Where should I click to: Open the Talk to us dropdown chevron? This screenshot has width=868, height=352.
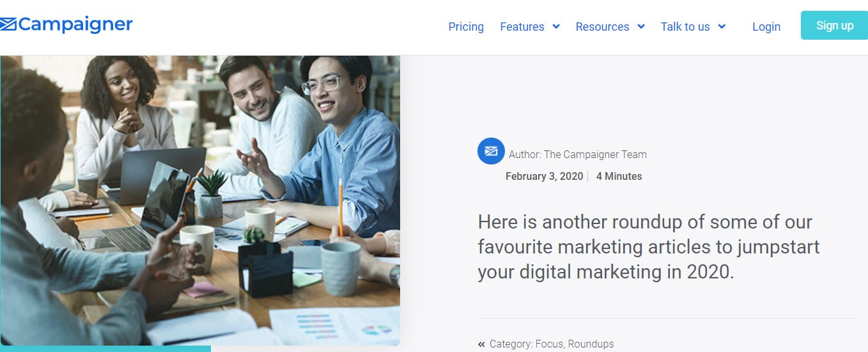pyautogui.click(x=722, y=27)
